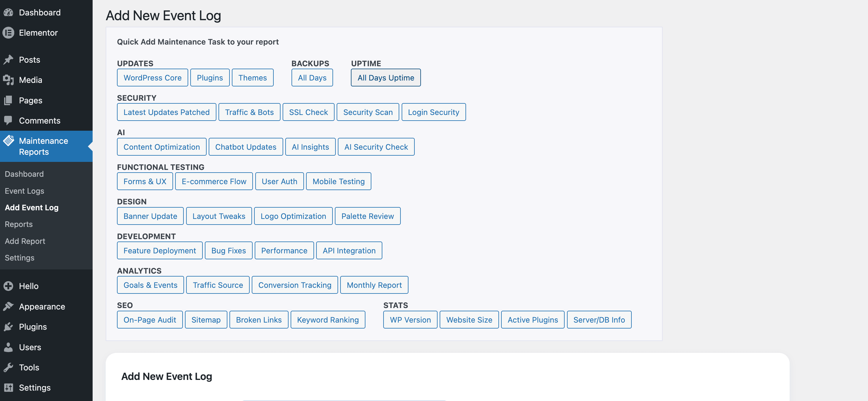
Task: Go to Maintenance Reports Settings submenu
Action: (20, 258)
